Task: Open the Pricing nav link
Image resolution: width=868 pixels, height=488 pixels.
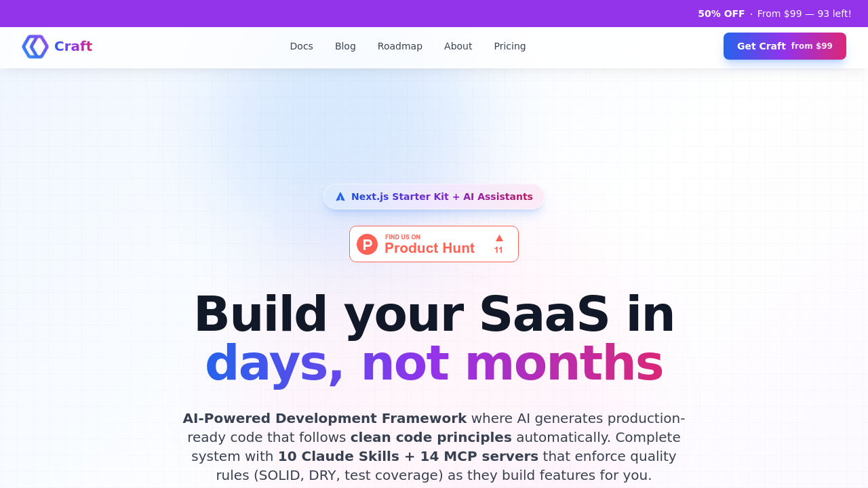Action: 509,46
